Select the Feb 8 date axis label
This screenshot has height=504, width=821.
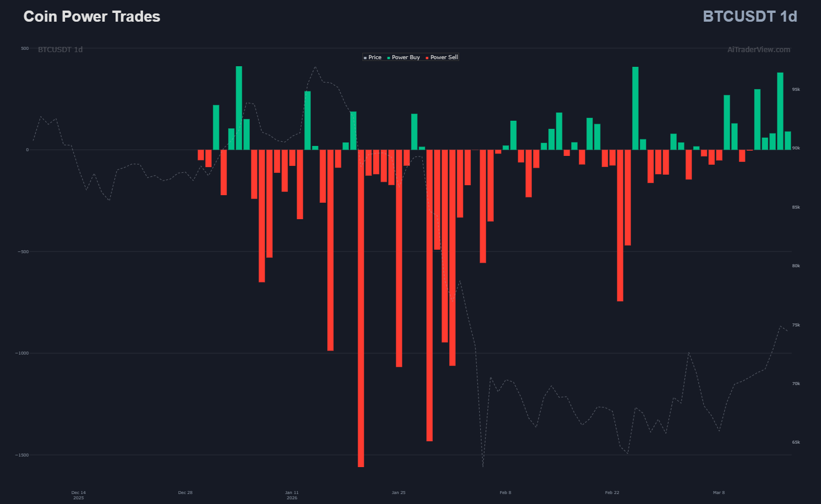pyautogui.click(x=505, y=493)
